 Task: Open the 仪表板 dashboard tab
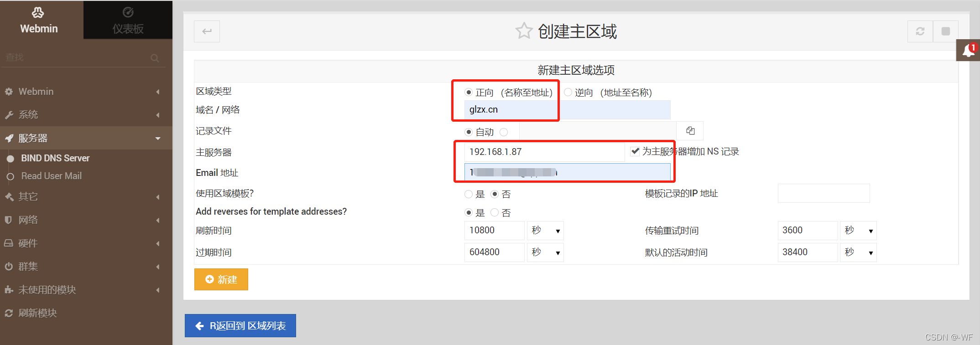pyautogui.click(x=128, y=20)
